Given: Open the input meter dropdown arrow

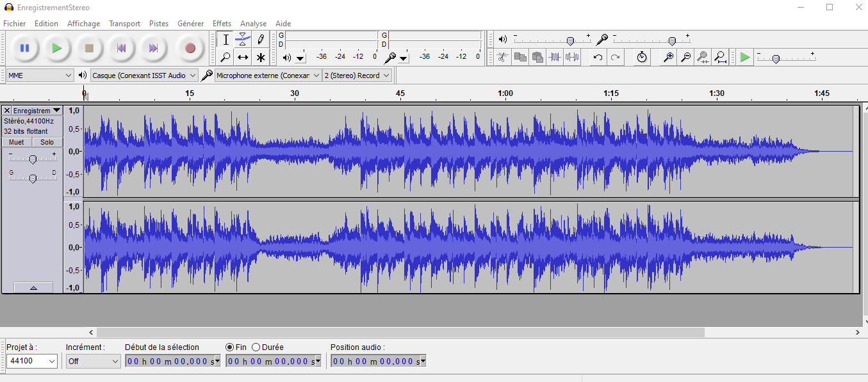Looking at the screenshot, I should (x=403, y=58).
